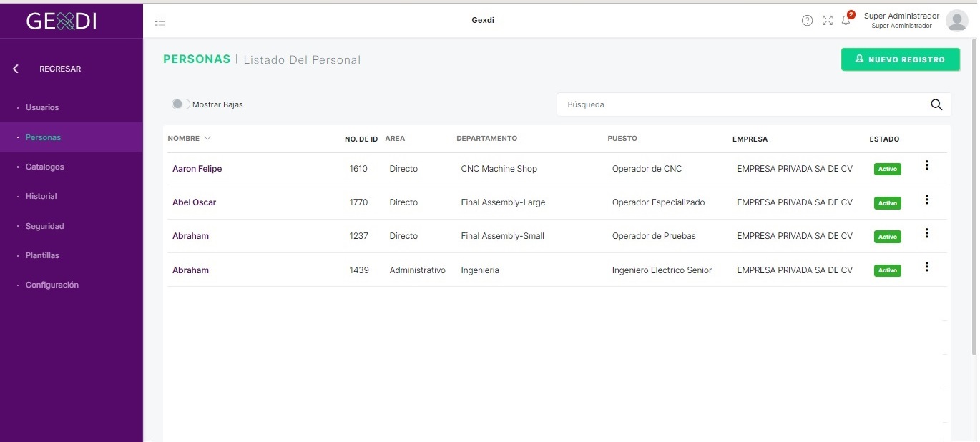Enable the Mostrar Bajas switch
The height and width of the screenshot is (442, 980).
click(x=181, y=104)
